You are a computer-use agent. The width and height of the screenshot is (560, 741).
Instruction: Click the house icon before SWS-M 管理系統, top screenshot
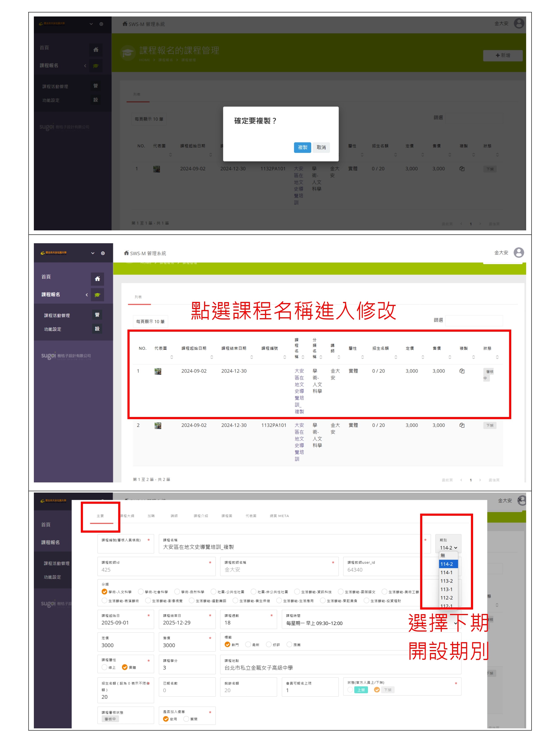coord(125,24)
